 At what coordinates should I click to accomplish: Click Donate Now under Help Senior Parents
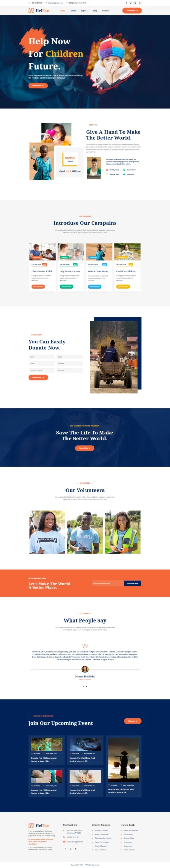pos(67,286)
